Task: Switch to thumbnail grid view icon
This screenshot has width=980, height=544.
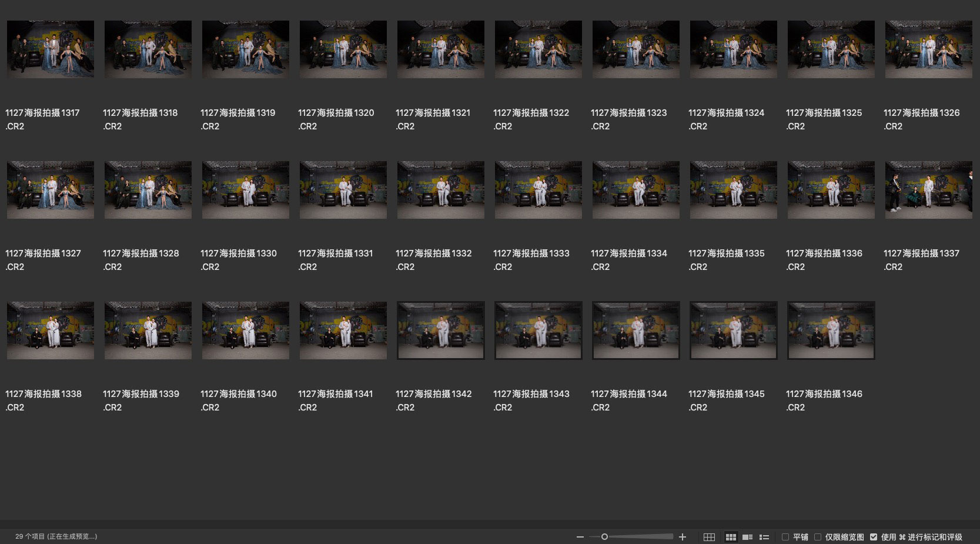Action: pos(731,537)
